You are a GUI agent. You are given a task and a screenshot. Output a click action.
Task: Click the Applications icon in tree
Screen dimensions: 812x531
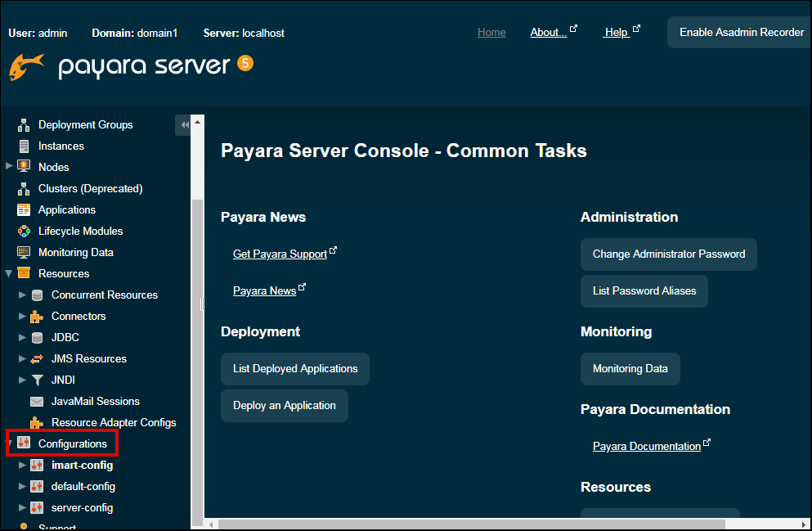[x=24, y=210]
